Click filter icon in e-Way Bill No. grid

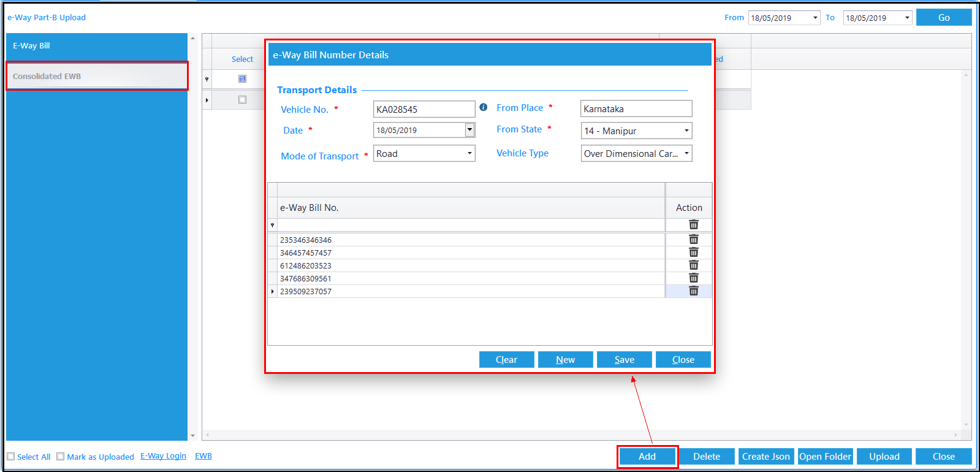pyautogui.click(x=273, y=226)
